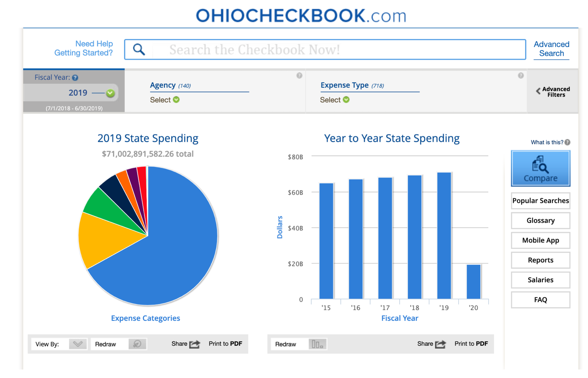588x378 pixels.
Task: Click the OHIOCHECKBOOK.com logo
Action: 301,15
